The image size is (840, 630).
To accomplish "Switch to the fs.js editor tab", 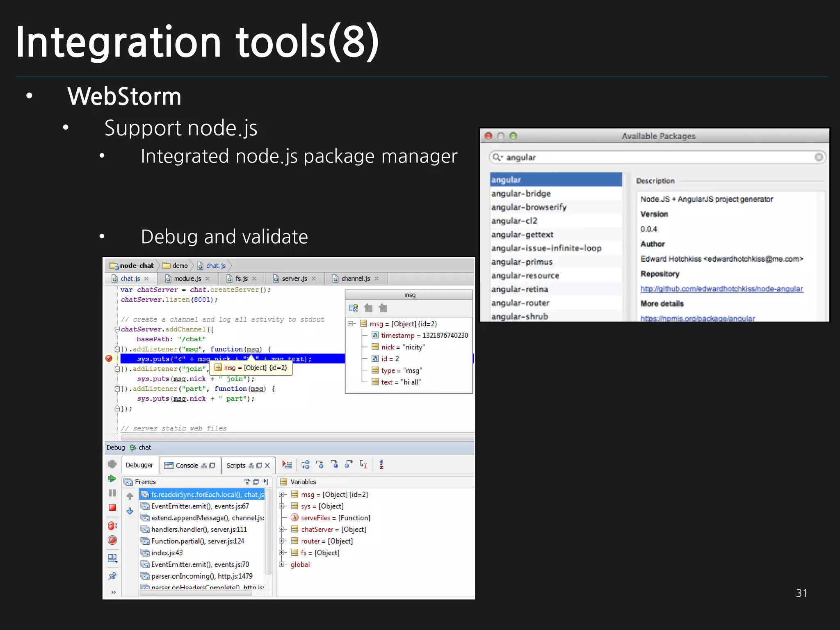I will (242, 278).
